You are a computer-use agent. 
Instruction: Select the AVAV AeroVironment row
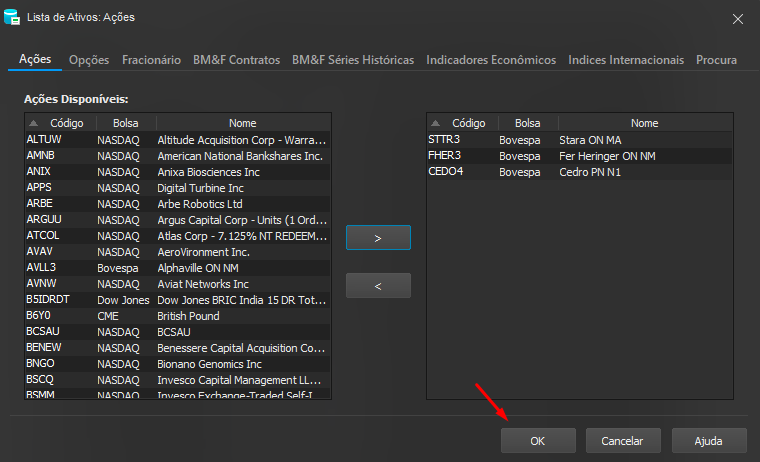pyautogui.click(x=178, y=252)
